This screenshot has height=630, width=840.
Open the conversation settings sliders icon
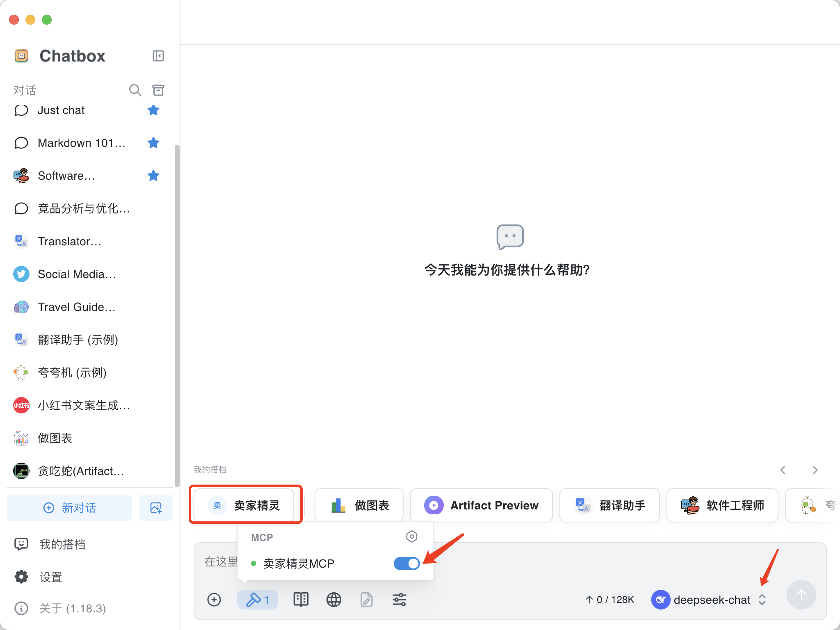[399, 600]
